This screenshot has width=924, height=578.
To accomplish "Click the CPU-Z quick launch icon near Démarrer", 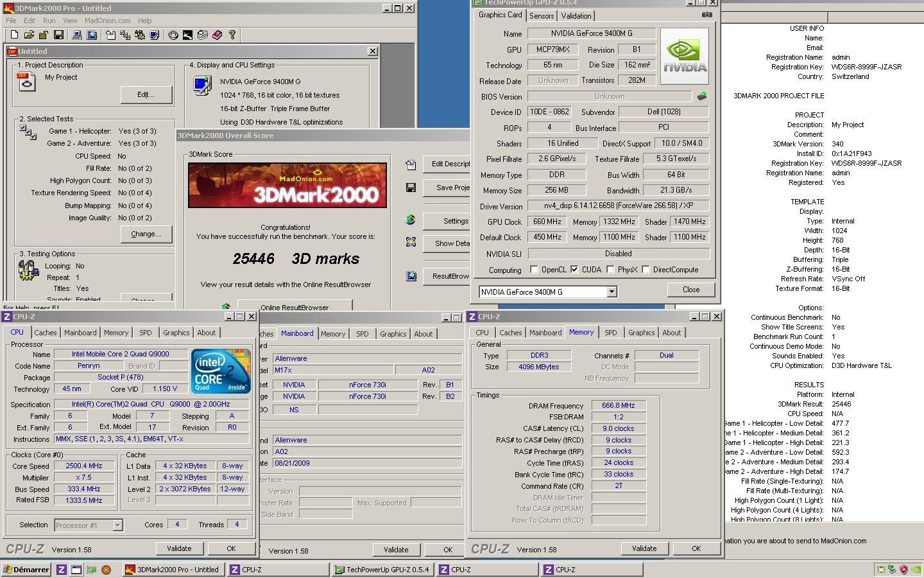I will pos(62,570).
